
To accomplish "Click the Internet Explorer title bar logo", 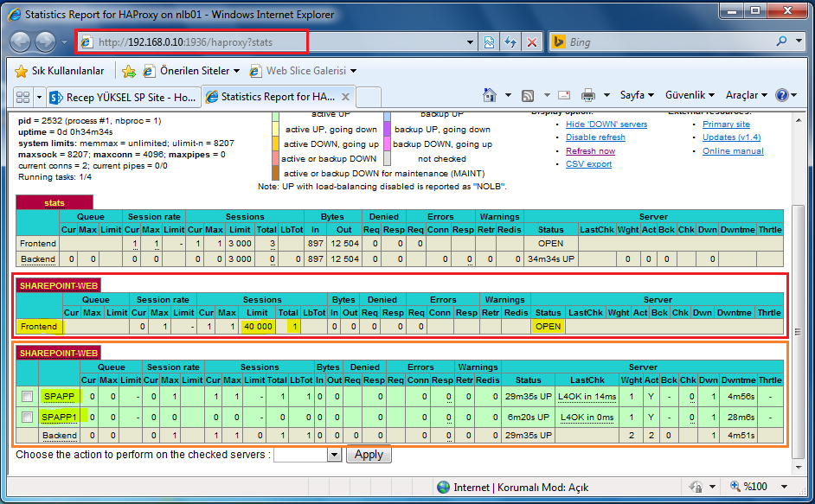I will point(15,15).
